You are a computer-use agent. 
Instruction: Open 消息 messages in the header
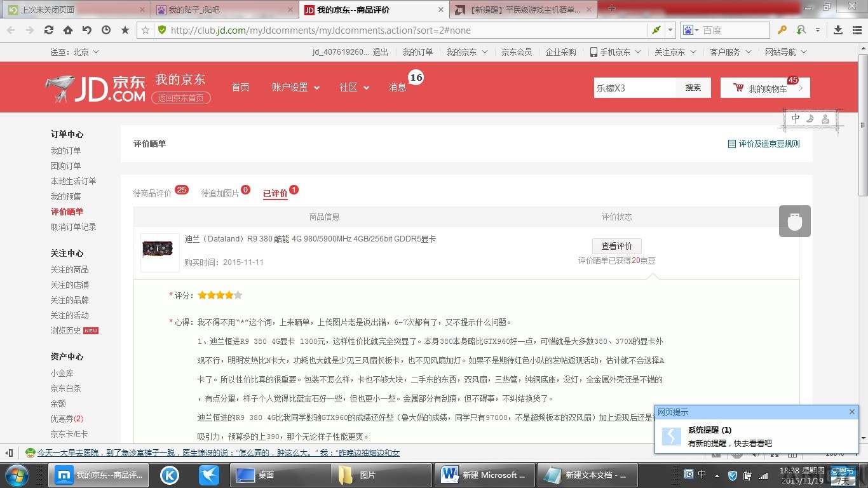pyautogui.click(x=398, y=88)
